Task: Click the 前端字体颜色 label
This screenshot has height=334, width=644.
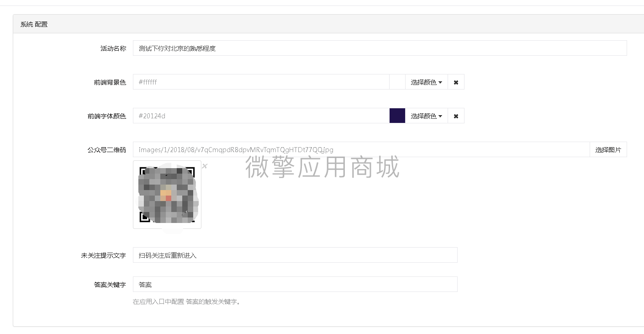Action: pyautogui.click(x=107, y=116)
